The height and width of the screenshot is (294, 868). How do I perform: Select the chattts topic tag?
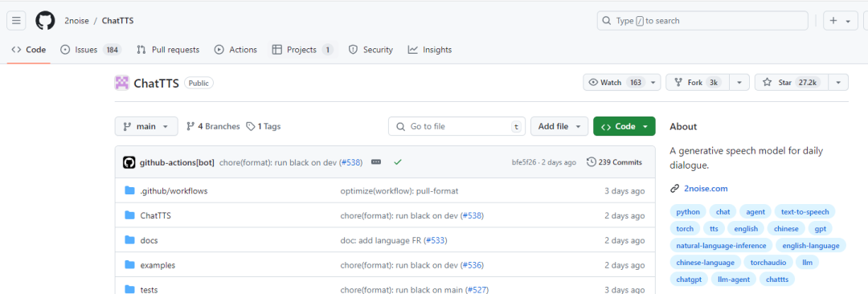776,280
